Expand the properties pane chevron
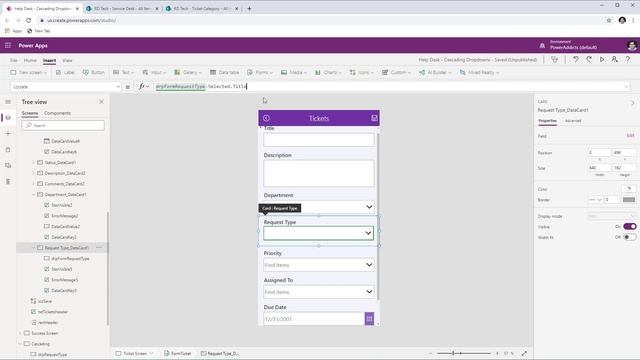The image size is (640, 360). tap(632, 103)
